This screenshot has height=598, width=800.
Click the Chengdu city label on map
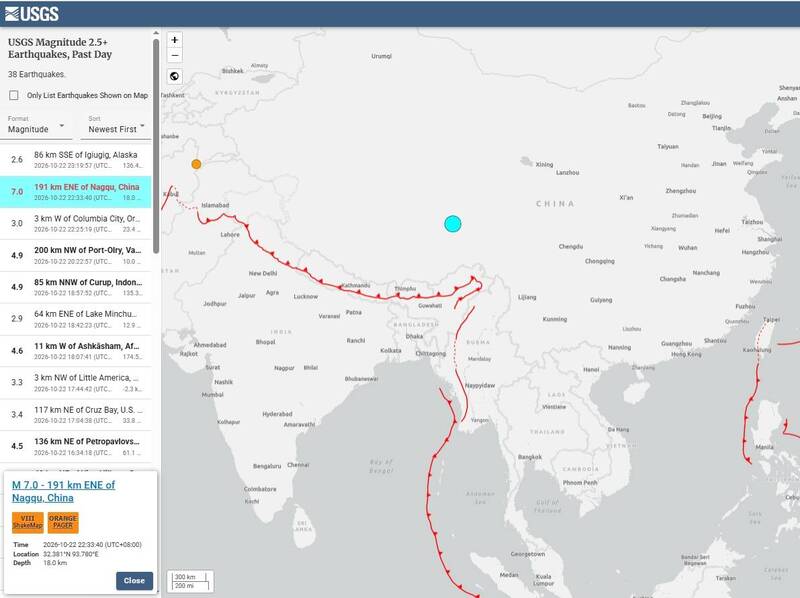click(570, 246)
